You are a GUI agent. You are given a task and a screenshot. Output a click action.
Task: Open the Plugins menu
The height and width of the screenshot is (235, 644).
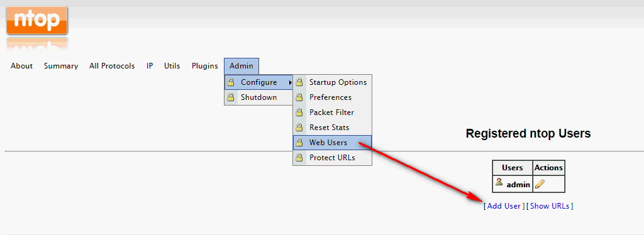click(205, 66)
